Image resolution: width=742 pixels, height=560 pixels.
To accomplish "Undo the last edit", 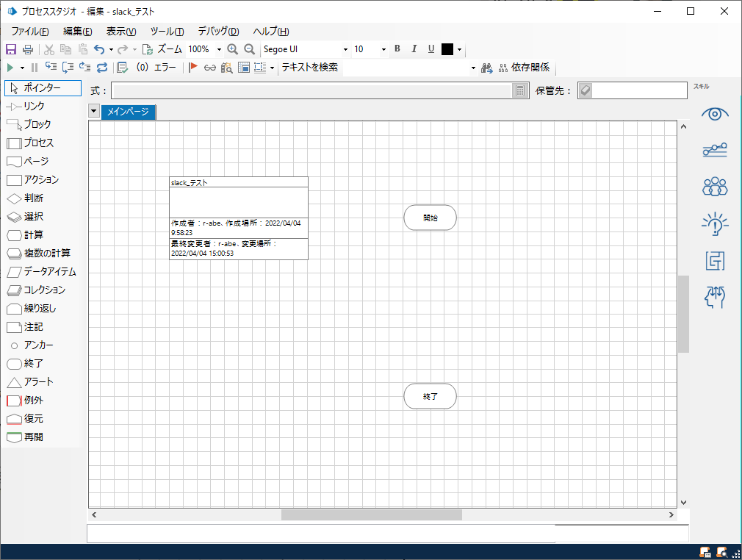I will coord(99,49).
